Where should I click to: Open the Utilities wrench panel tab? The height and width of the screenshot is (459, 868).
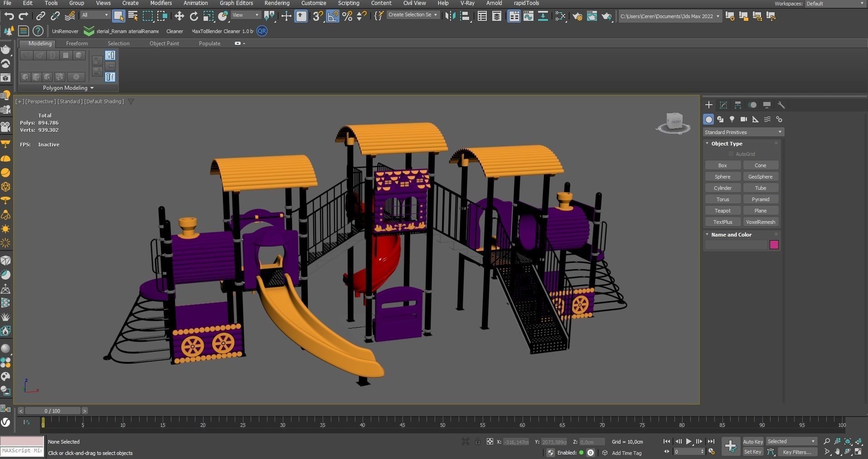tap(781, 105)
